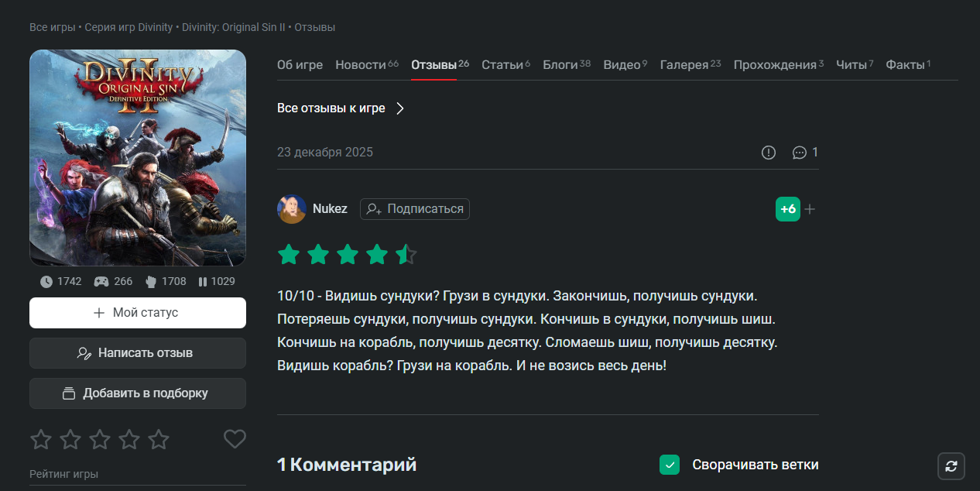Open Добавить в подборку collection menu
The width and height of the screenshot is (980, 491).
point(138,393)
